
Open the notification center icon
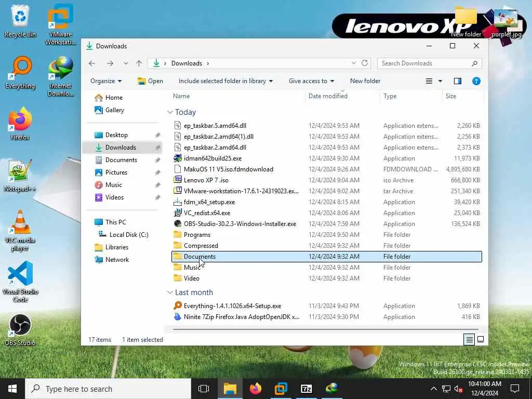pos(515,389)
